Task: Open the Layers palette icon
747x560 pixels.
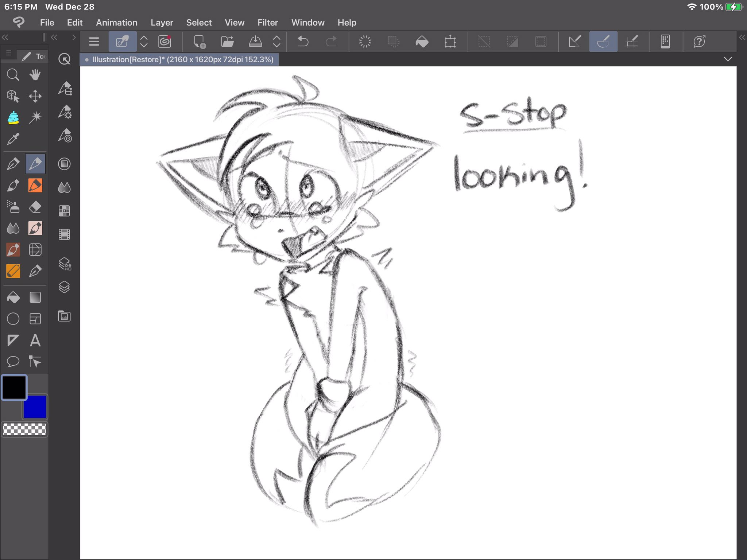Action: [64, 287]
